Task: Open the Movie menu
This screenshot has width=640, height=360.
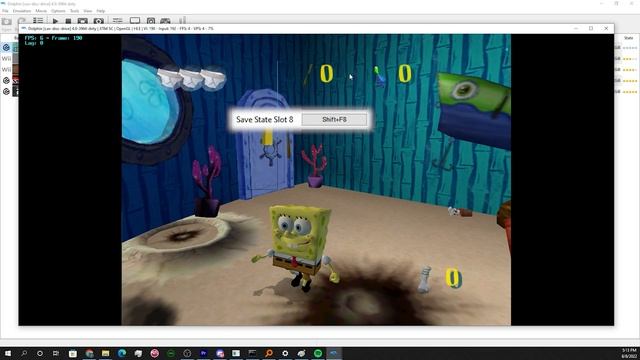Action: click(41, 11)
